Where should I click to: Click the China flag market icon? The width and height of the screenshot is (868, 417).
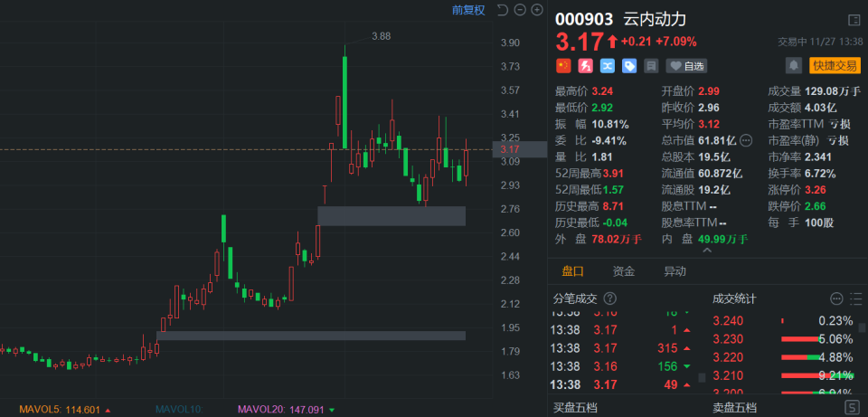point(563,66)
